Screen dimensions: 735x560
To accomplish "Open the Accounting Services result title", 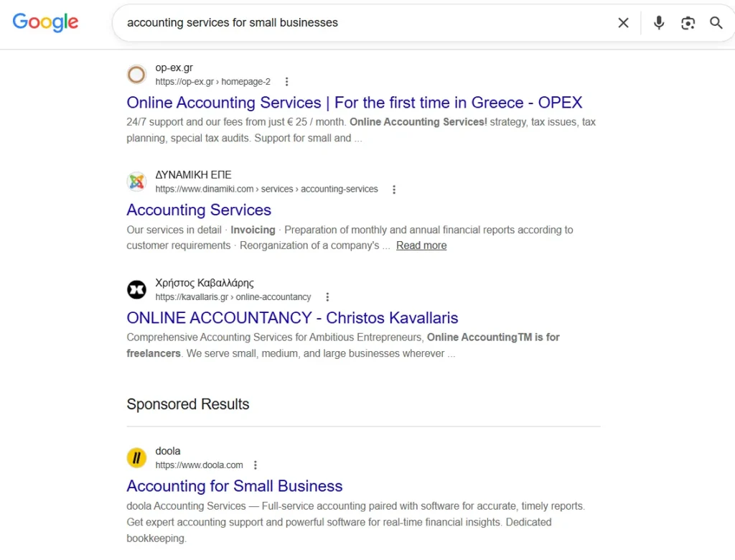I will tap(199, 210).
